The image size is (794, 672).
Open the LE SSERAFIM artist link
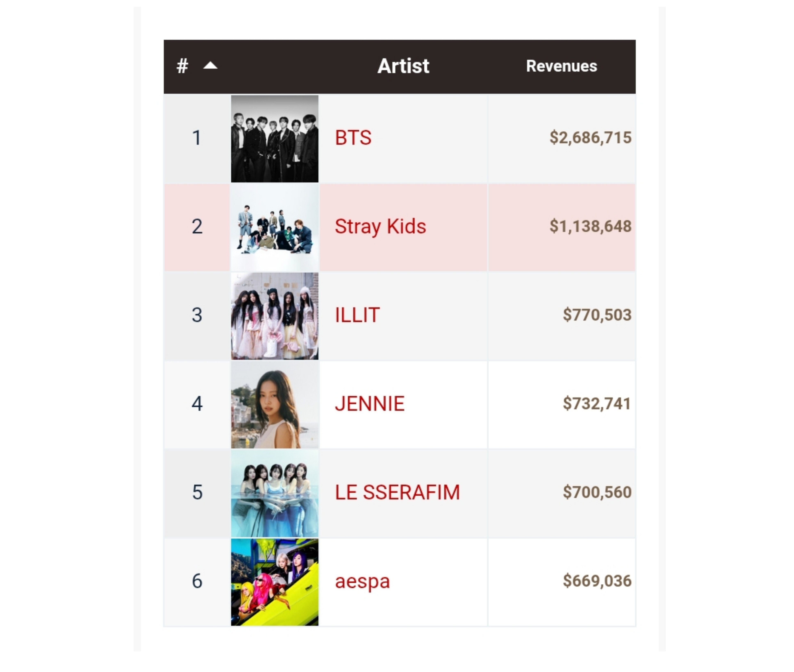(397, 492)
